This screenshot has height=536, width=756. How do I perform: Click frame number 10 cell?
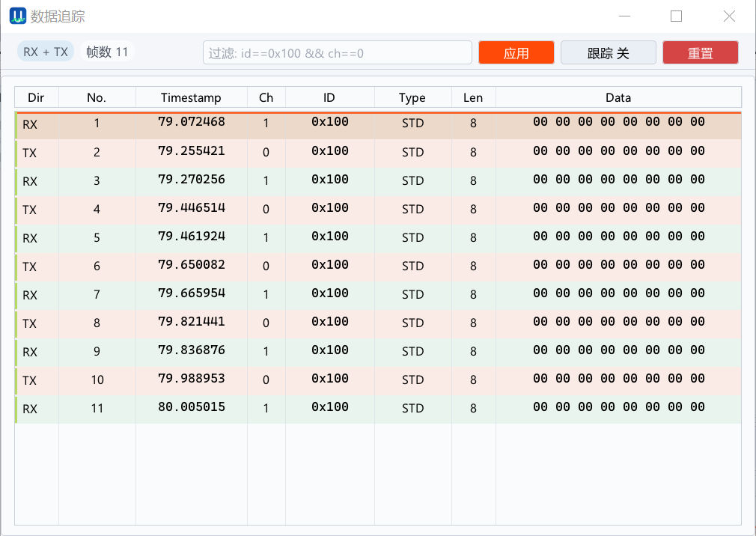97,380
